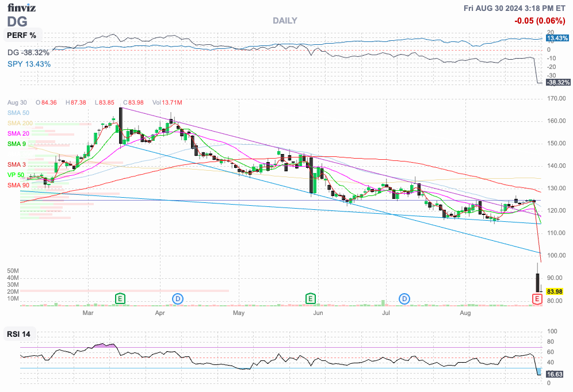Click the Aug label on the date axis
573x392 pixels.
pyautogui.click(x=465, y=313)
